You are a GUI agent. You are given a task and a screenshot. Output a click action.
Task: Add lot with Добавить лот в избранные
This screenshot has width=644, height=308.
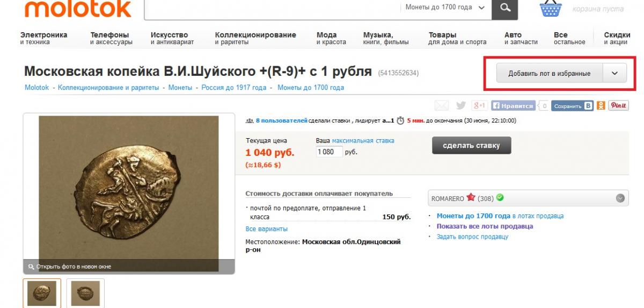[550, 74]
